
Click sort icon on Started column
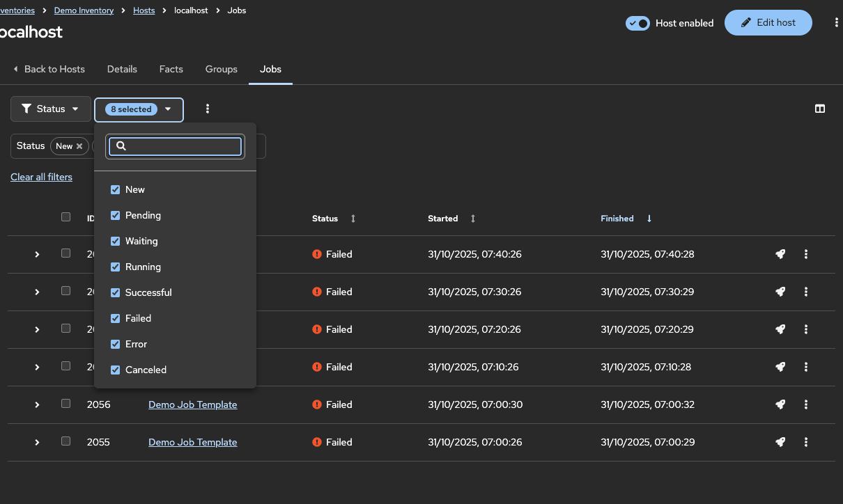tap(473, 219)
